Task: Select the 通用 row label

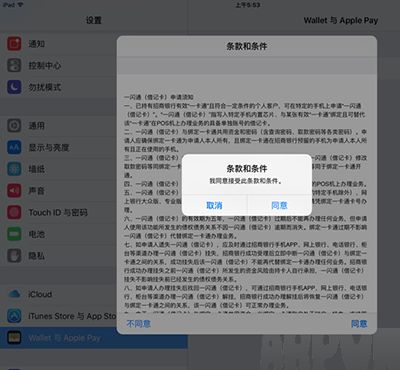Action: click(x=37, y=126)
